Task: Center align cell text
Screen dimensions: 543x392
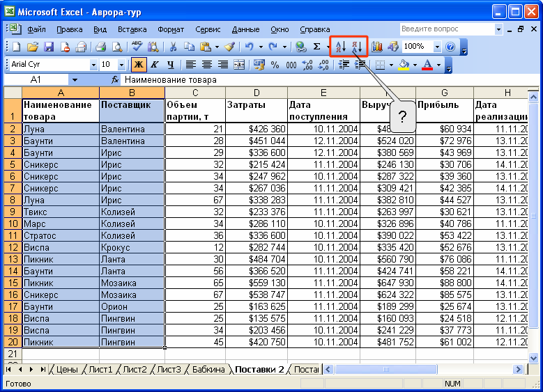Action: pyautogui.click(x=207, y=65)
